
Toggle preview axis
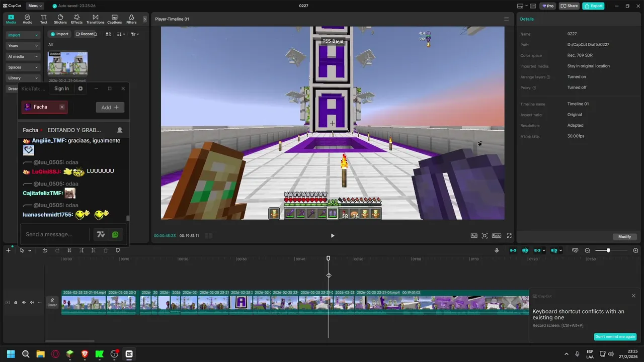pyautogui.click(x=554, y=250)
